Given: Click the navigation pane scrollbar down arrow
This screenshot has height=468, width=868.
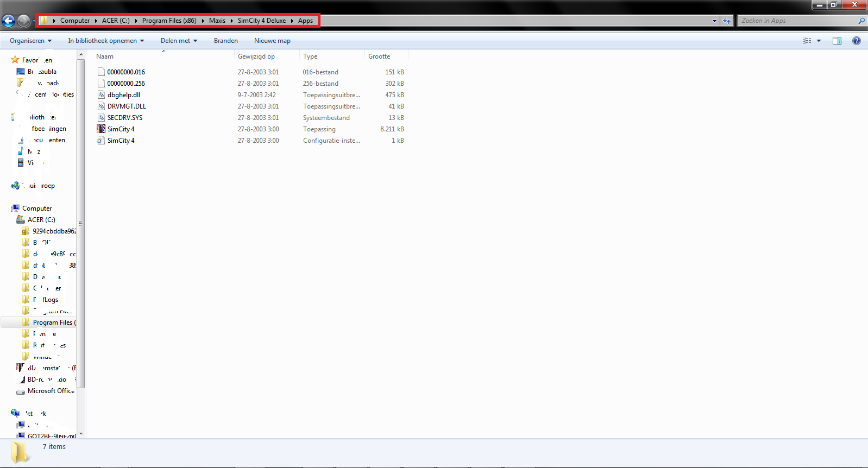Looking at the screenshot, I should (x=81, y=434).
